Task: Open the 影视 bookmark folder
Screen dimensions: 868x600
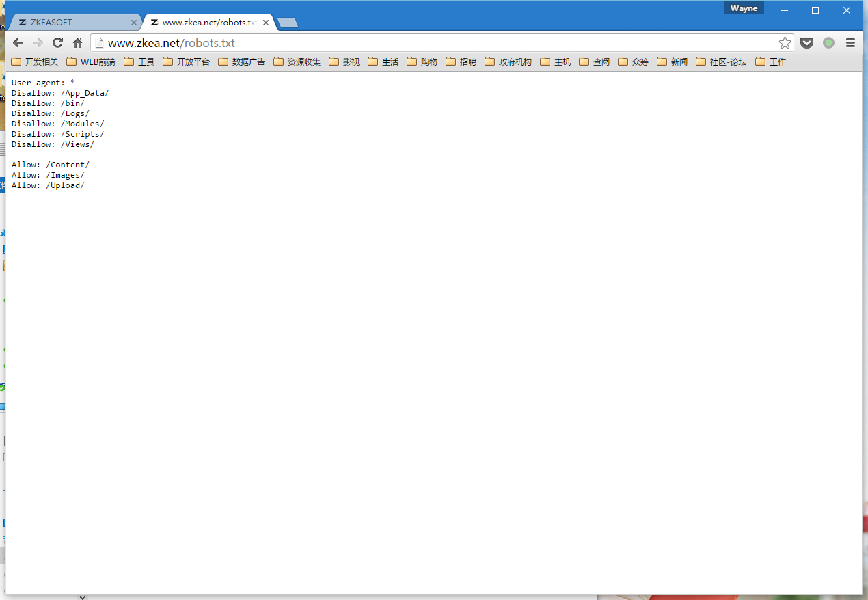Action: [344, 62]
